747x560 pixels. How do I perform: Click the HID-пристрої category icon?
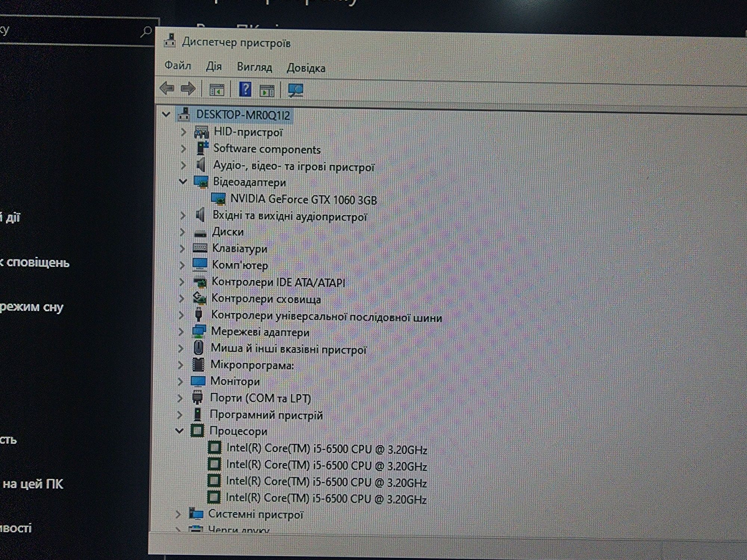[x=201, y=132]
